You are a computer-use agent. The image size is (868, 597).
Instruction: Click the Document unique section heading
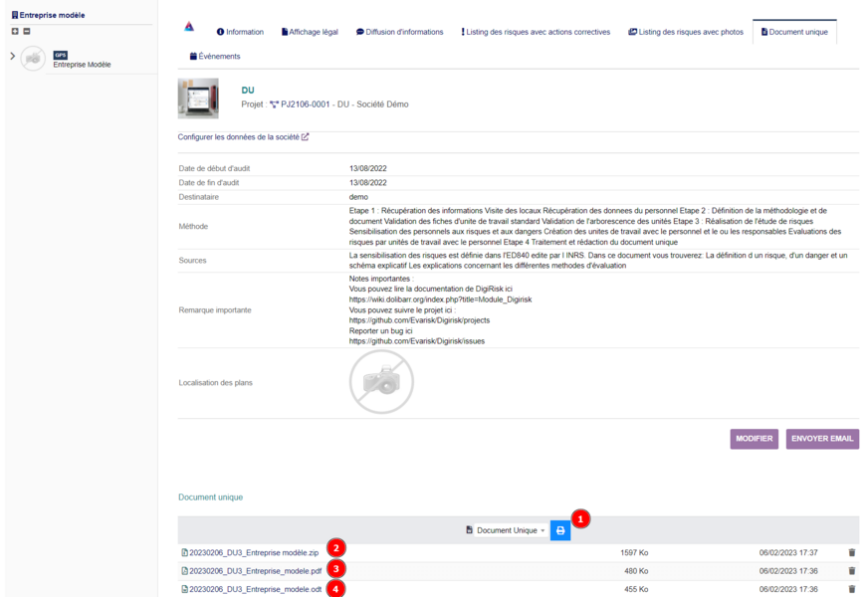pos(210,497)
